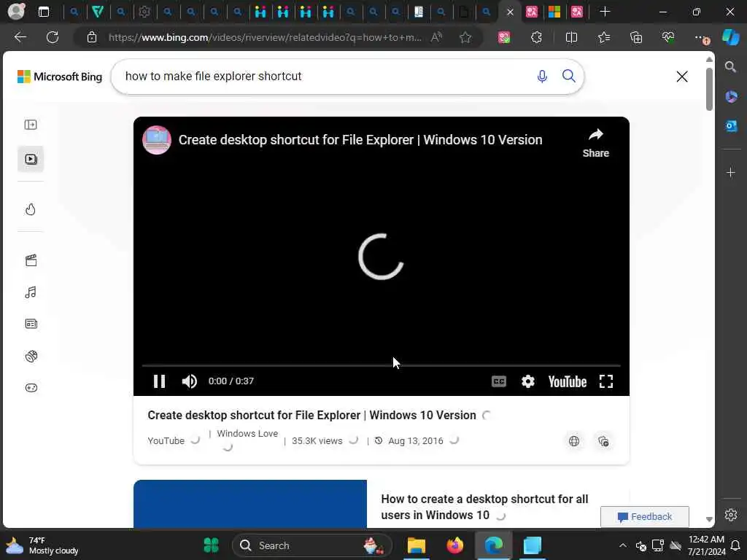This screenshot has height=560, width=747.
Task: Open Edge Settings and more menu
Action: 701,38
